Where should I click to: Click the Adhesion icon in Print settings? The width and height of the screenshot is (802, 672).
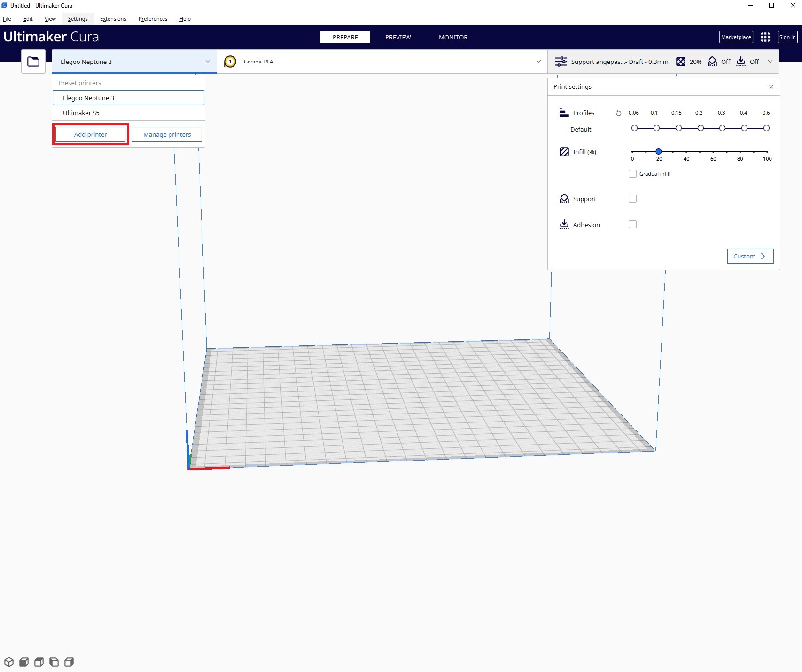tap(564, 225)
